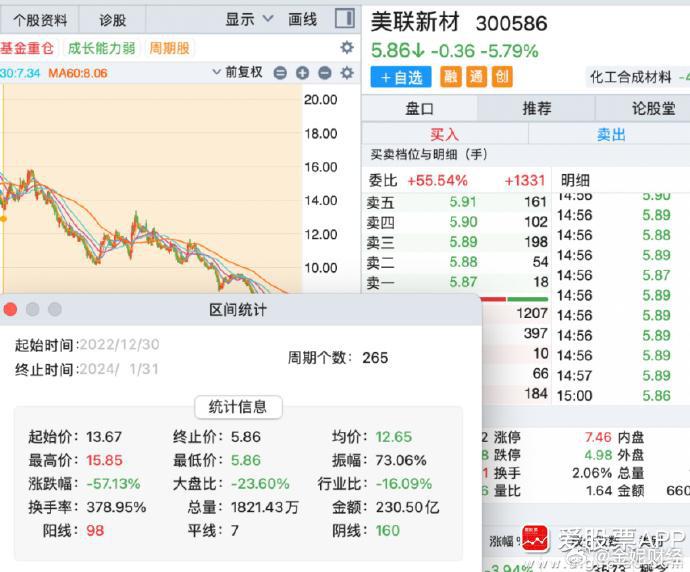Click the 创 ChiNext badge icon
The width and height of the screenshot is (690, 572).
(x=502, y=77)
